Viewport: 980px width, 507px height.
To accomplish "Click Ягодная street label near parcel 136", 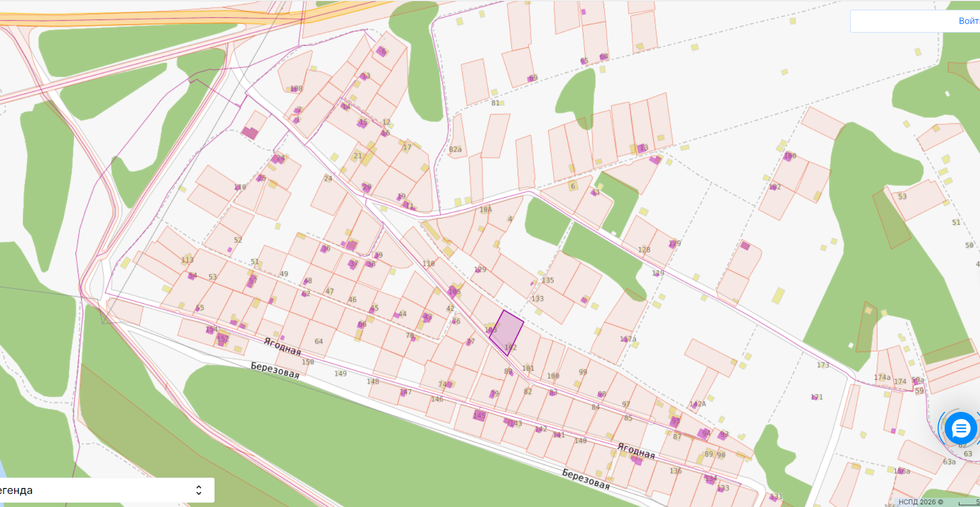I will pos(636,450).
